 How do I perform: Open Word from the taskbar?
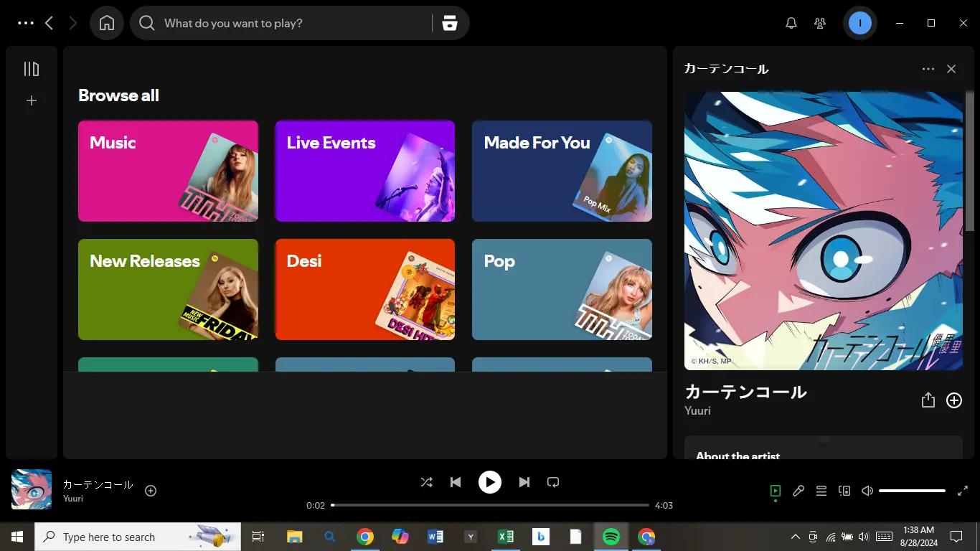pos(435,537)
